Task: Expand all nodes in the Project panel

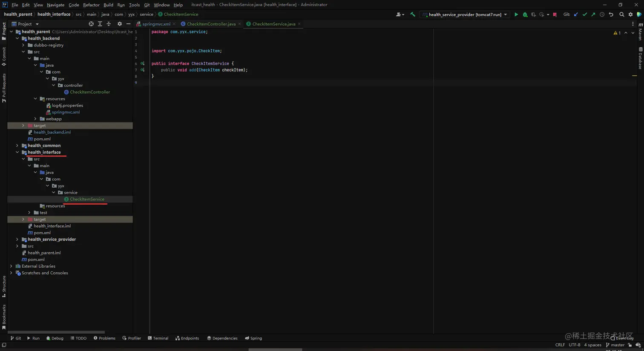Action: (x=100, y=24)
